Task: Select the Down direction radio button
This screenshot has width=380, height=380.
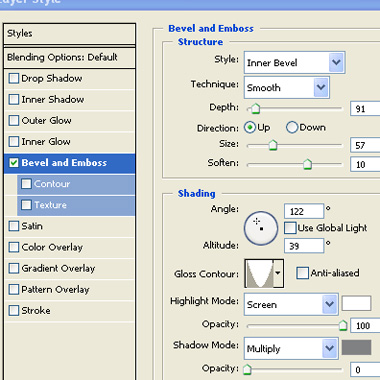Action: tap(292, 127)
